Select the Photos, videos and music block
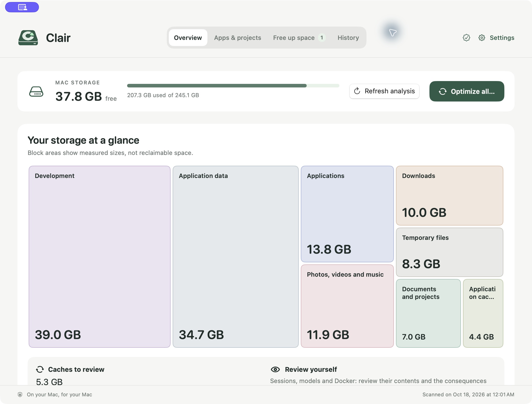Viewport: 532px width, 404px height. point(347,306)
